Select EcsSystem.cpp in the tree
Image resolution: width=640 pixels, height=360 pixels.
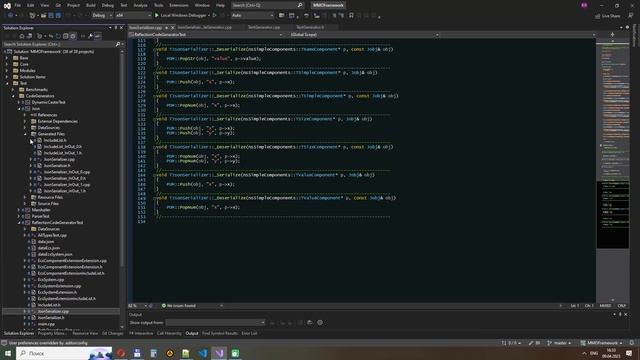(51, 280)
